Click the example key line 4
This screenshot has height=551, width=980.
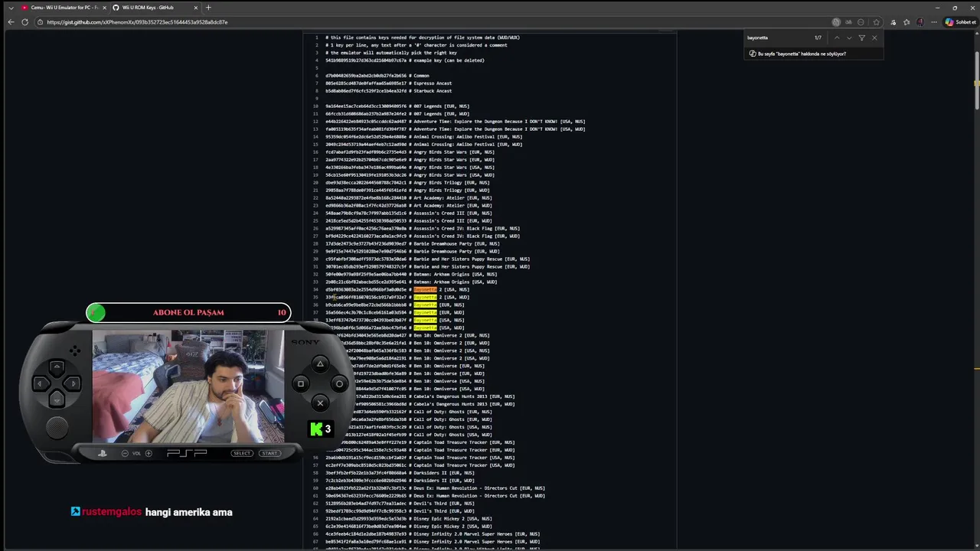click(404, 60)
